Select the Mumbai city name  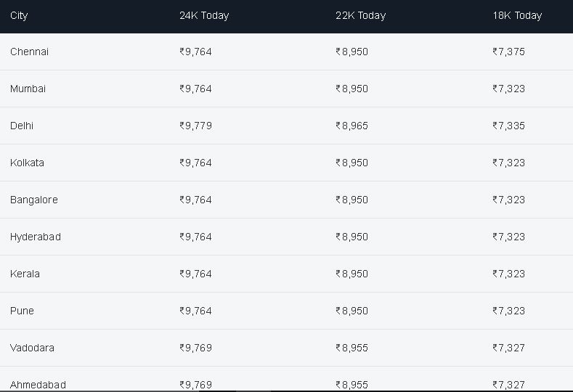(x=28, y=89)
